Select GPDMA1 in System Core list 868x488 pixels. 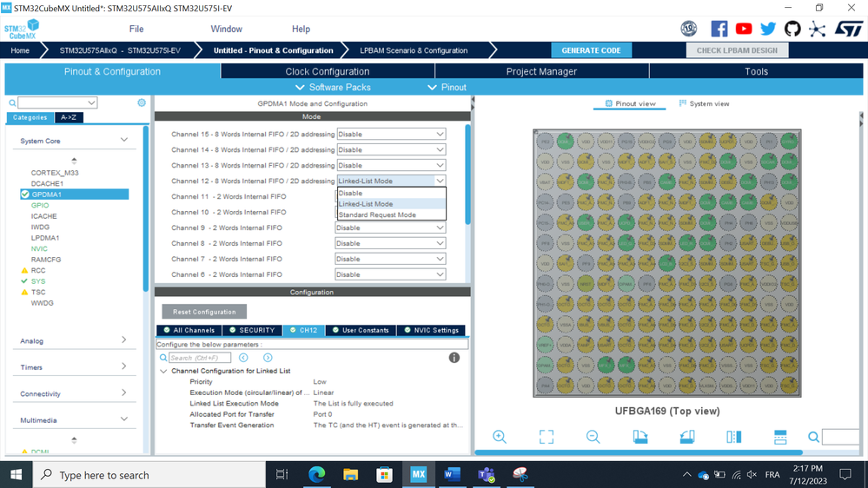coord(75,195)
